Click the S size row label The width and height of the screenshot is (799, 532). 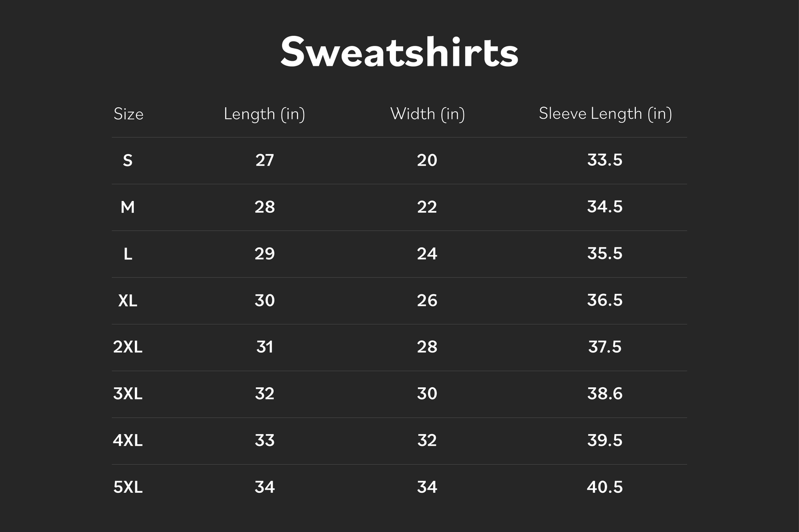[x=128, y=160]
